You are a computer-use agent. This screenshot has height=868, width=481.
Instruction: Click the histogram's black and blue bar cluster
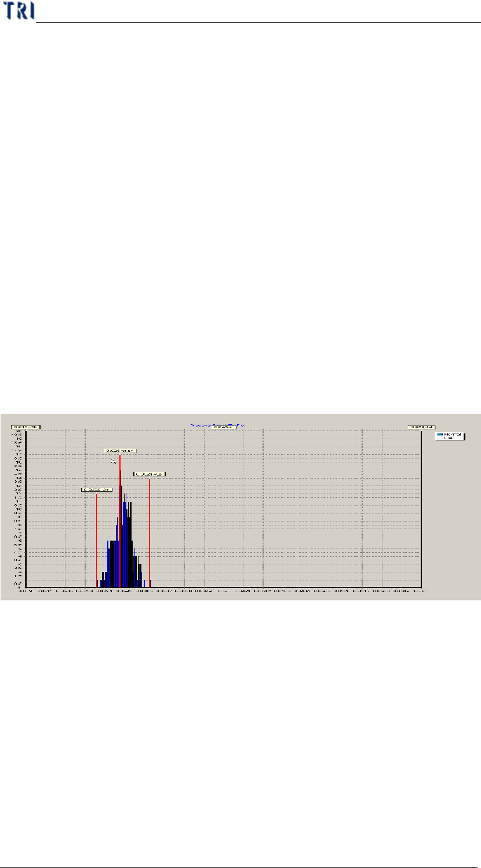click(125, 545)
